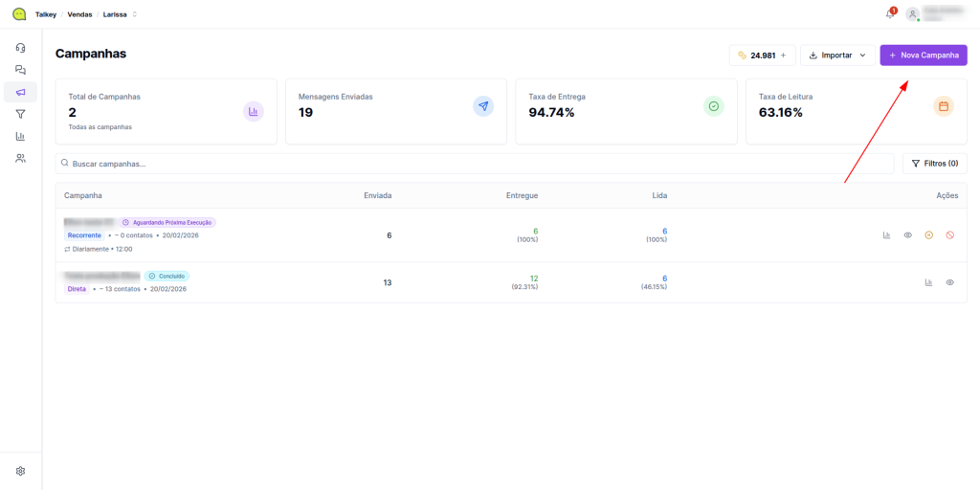This screenshot has height=490, width=980.
Task: Open the conversations chat icon in sidebar
Action: [20, 70]
